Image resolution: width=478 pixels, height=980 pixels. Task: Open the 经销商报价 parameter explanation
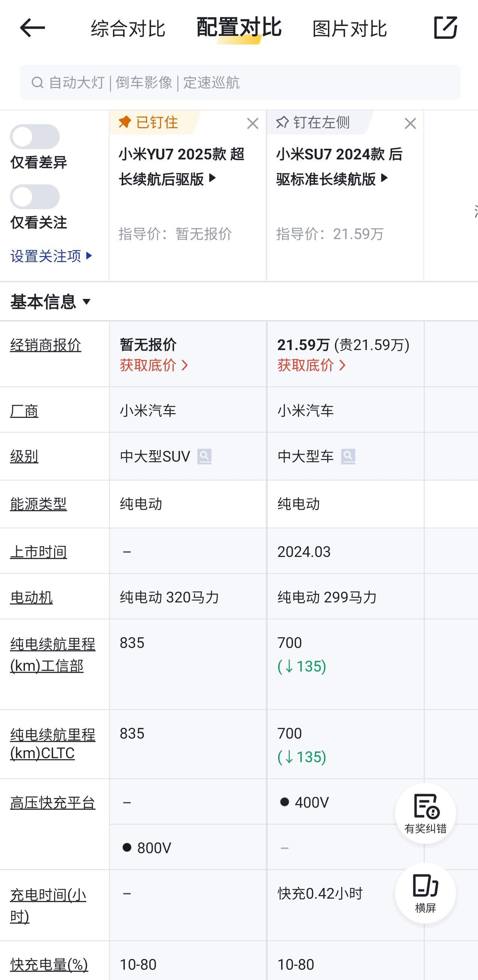[46, 345]
